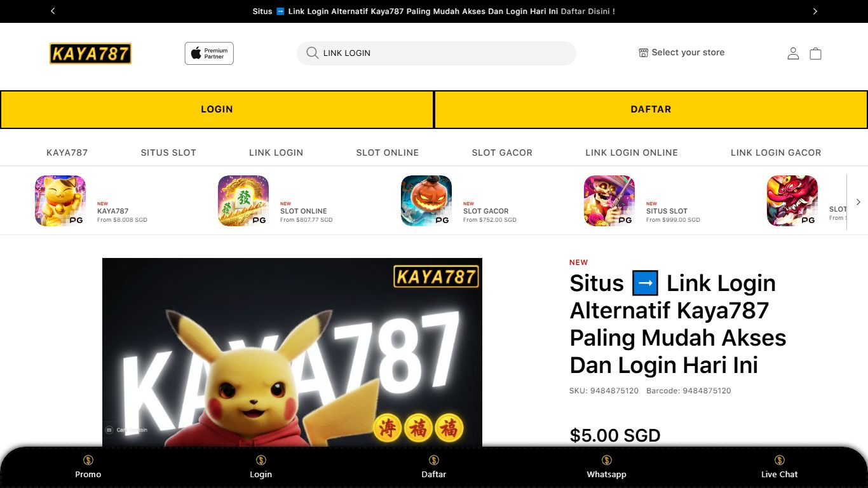
Task: Click the pumpkin SLOT GACOR game icon
Action: pyautogui.click(x=426, y=201)
